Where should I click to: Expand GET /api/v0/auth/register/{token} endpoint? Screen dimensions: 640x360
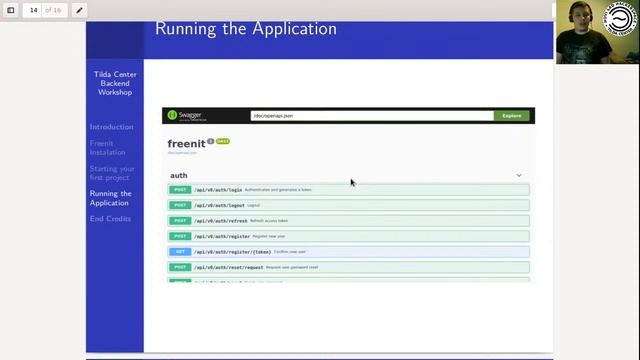click(x=349, y=252)
